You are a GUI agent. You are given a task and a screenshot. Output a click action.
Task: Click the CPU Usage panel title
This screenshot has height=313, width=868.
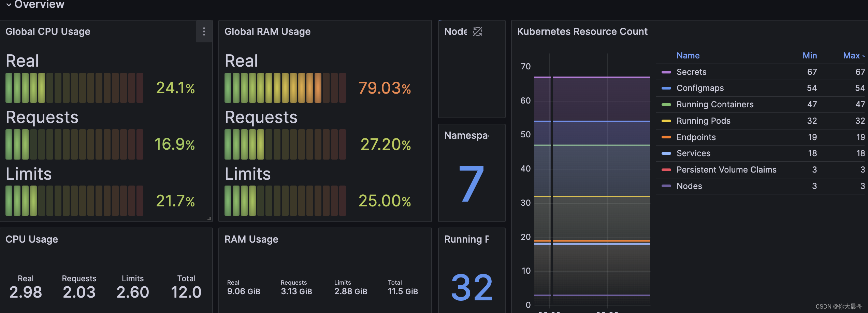coord(32,239)
